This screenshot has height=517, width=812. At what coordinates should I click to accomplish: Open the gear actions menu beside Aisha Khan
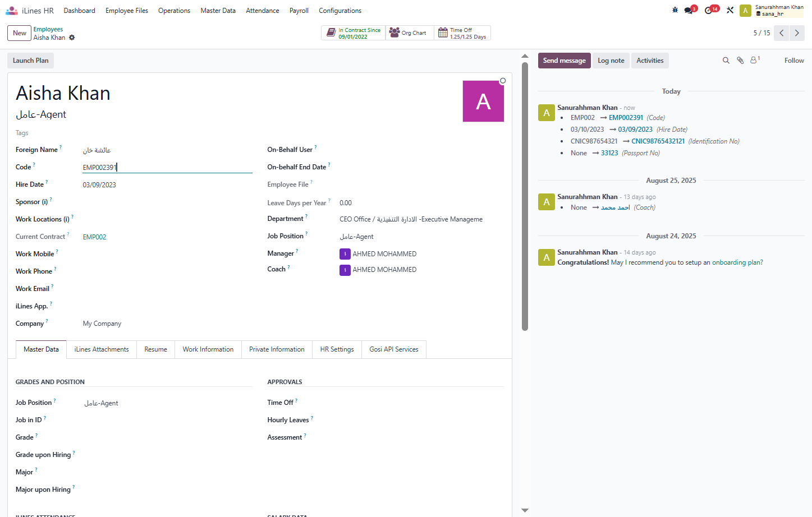pos(72,38)
